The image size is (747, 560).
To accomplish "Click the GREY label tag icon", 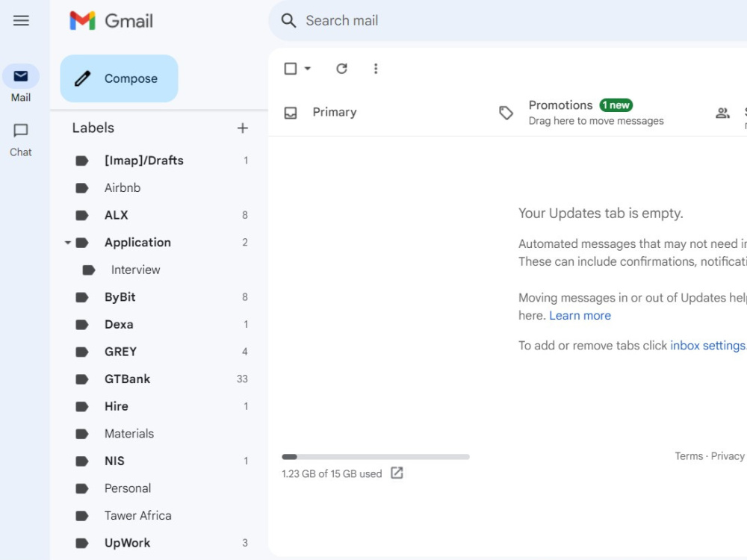I will click(82, 352).
